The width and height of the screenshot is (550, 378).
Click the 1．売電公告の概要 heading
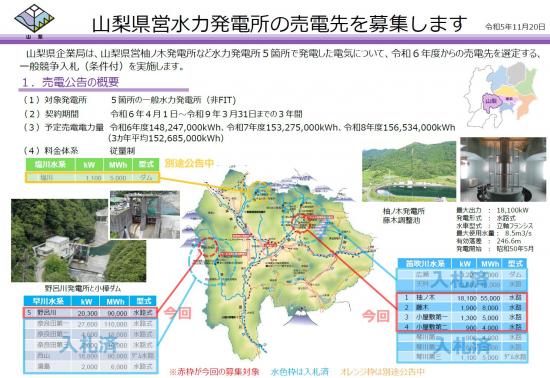(x=70, y=82)
